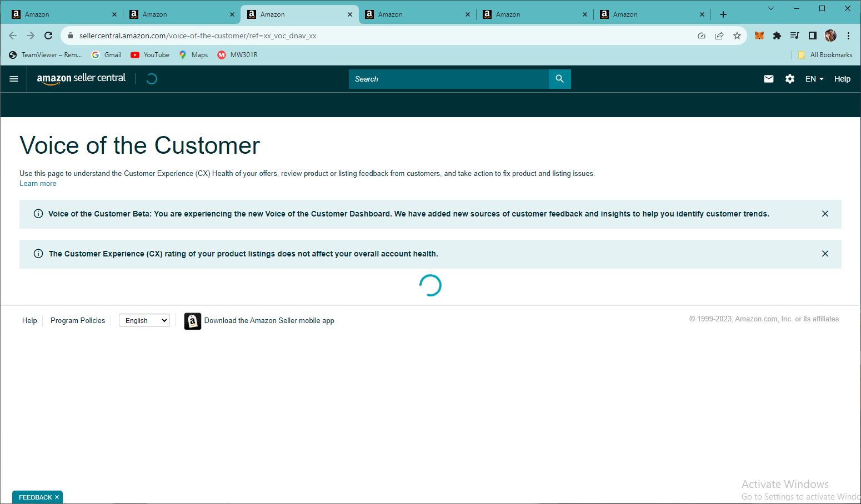861x504 pixels.
Task: Click the Help link in the footer
Action: [29, 320]
